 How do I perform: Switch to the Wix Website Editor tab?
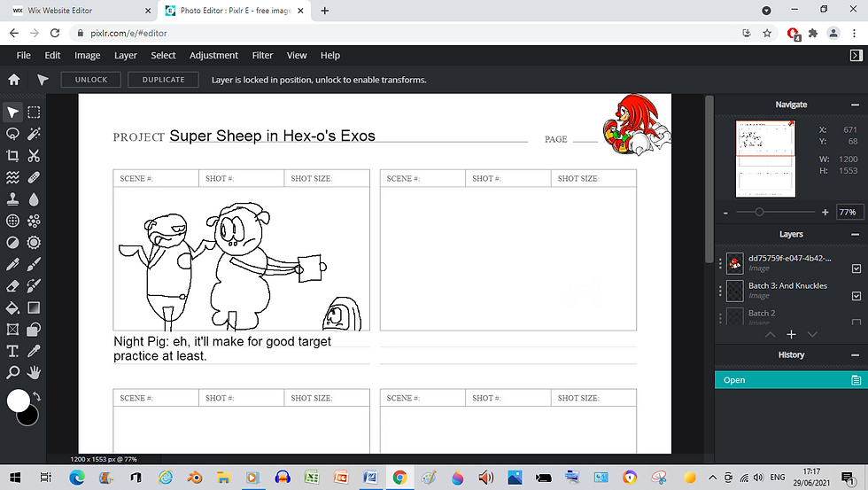tap(83, 11)
